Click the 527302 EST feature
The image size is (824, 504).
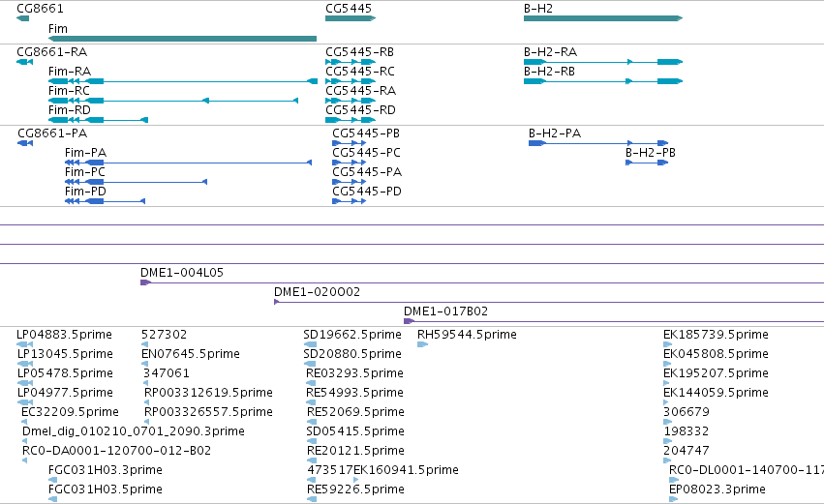146,344
